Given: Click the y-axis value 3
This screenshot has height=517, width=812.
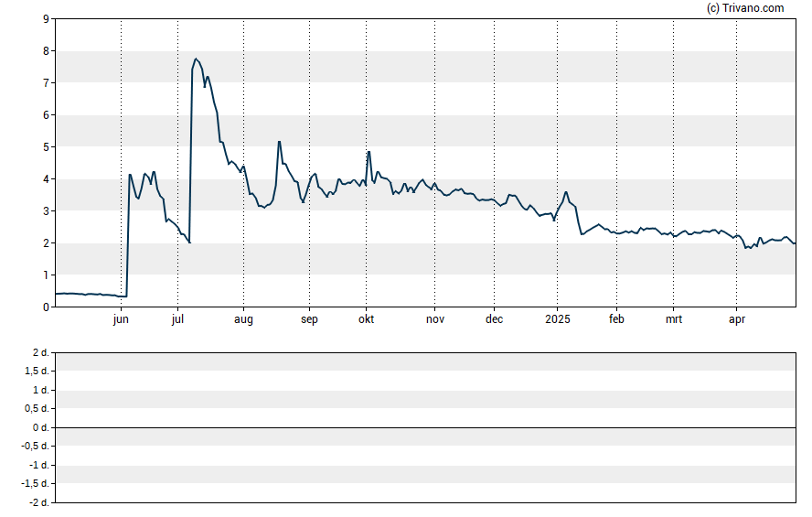Looking at the screenshot, I should tap(46, 210).
